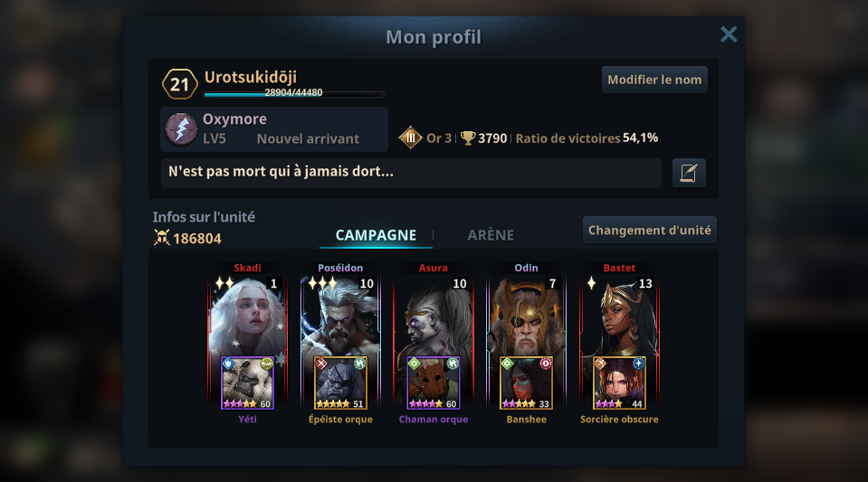Click the Changement d'unité button
Viewport: 868px width, 482px height.
tap(649, 231)
